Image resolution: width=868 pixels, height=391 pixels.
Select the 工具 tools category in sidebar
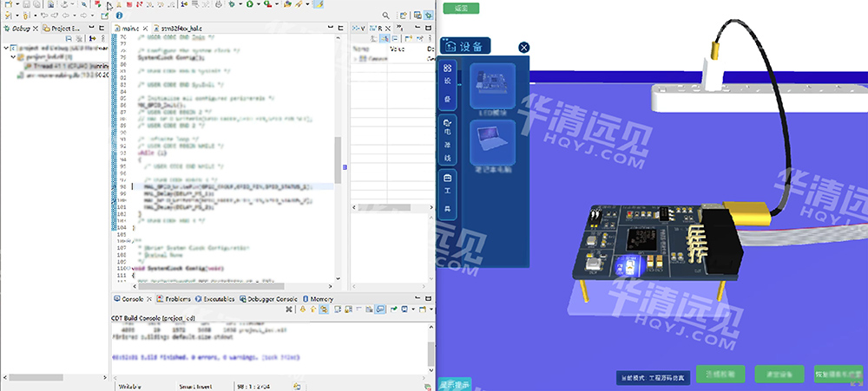coord(447,192)
